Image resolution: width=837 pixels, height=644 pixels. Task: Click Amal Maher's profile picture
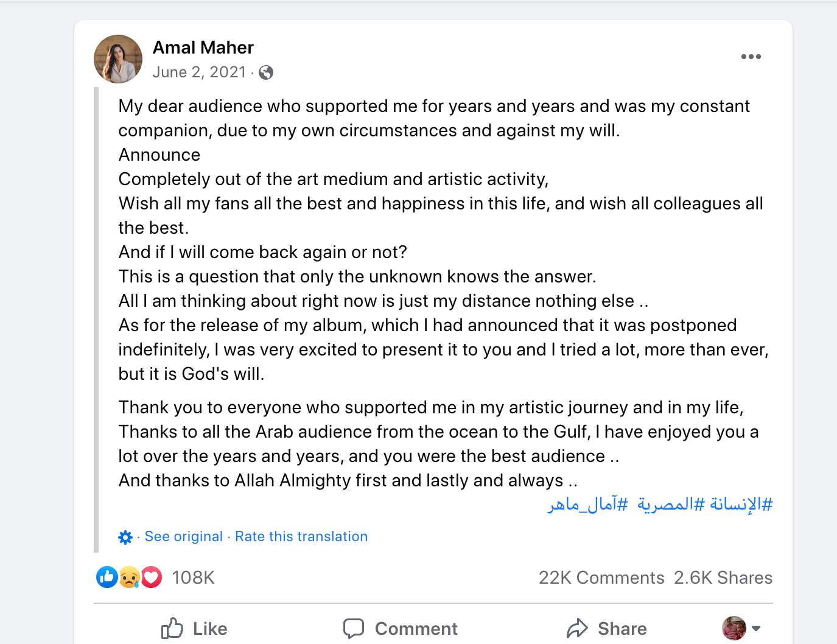[117, 58]
